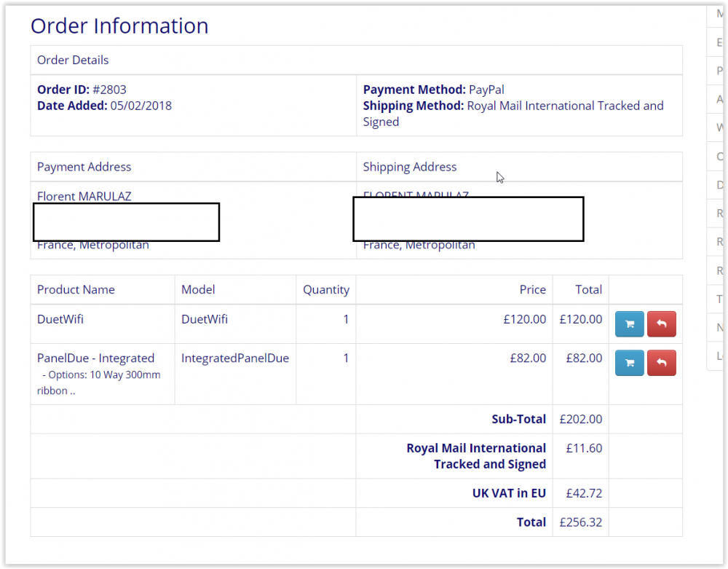Viewport: 728px width, 569px height.
Task: Open the sidebar link starting with 'M'
Action: tap(719, 14)
